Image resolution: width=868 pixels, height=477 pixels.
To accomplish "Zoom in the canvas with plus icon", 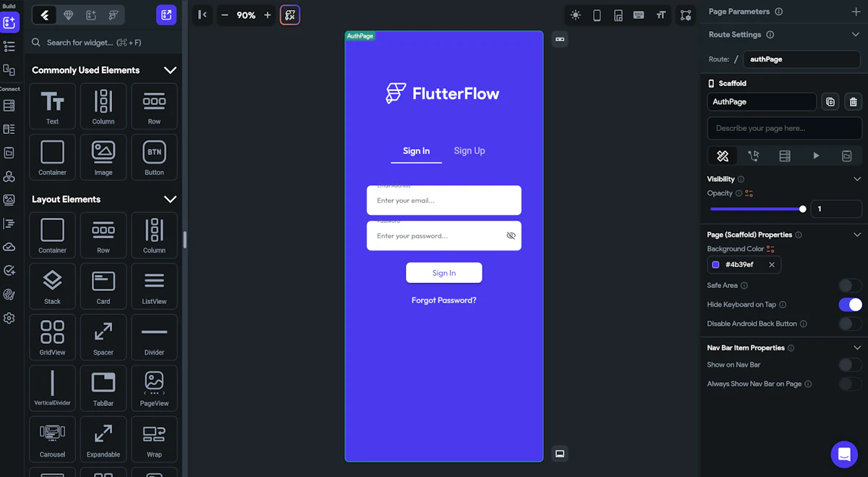I will pos(268,15).
